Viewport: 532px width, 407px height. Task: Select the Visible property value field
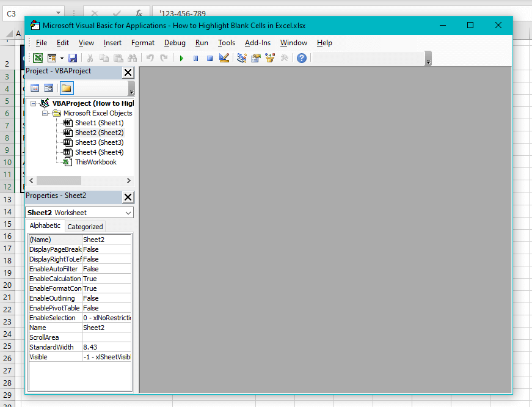point(107,356)
